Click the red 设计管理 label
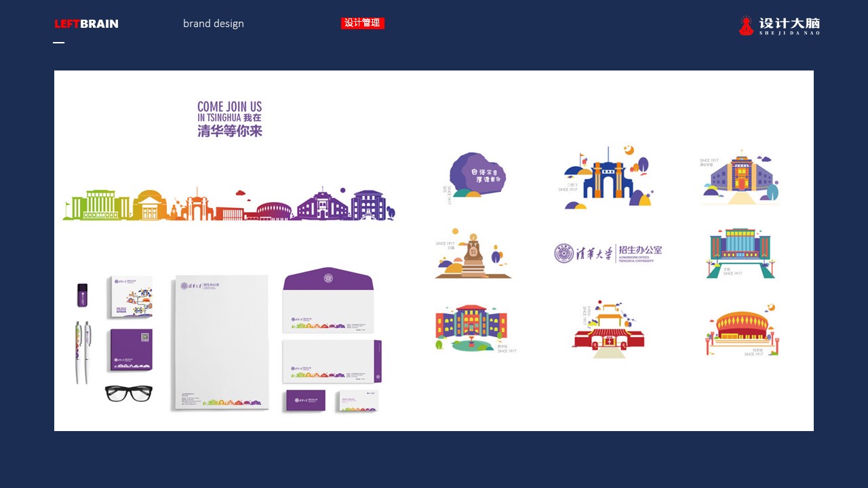 coord(363,23)
